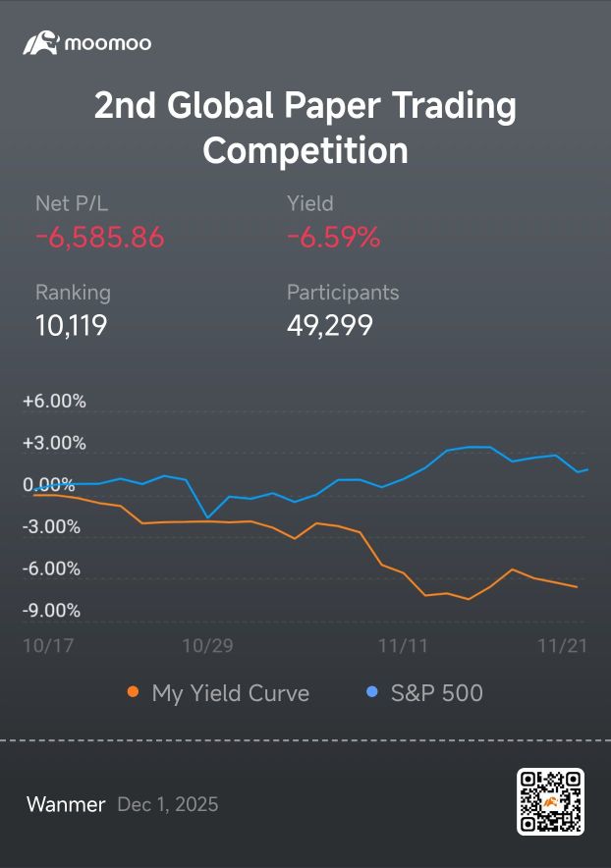611x868 pixels.
Task: Click the blue S&P 500 legend dot
Action: [x=372, y=691]
